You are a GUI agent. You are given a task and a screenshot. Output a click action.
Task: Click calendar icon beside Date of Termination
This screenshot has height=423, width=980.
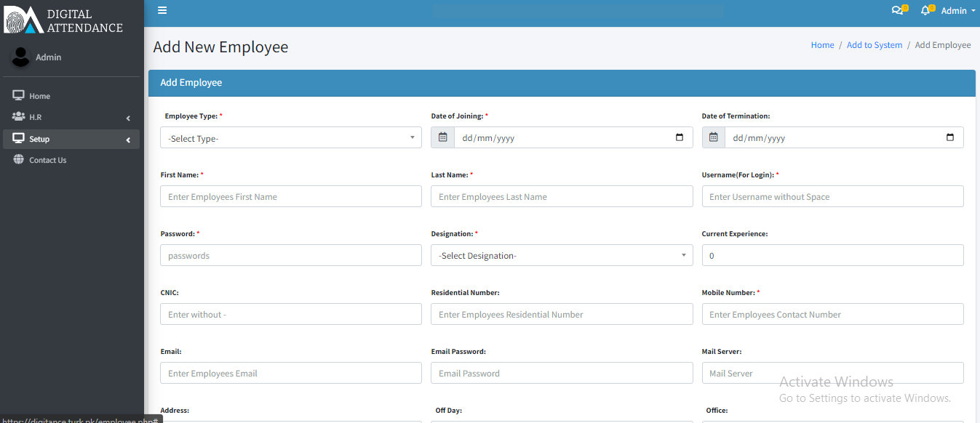coord(713,137)
